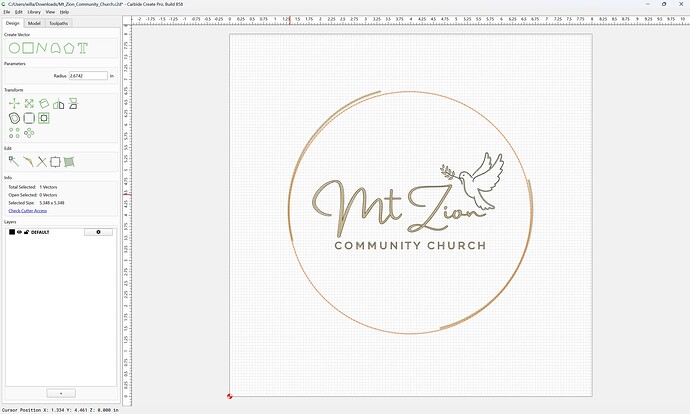Choose the Rotate transform tool
The height and width of the screenshot is (414, 690).
point(44,103)
